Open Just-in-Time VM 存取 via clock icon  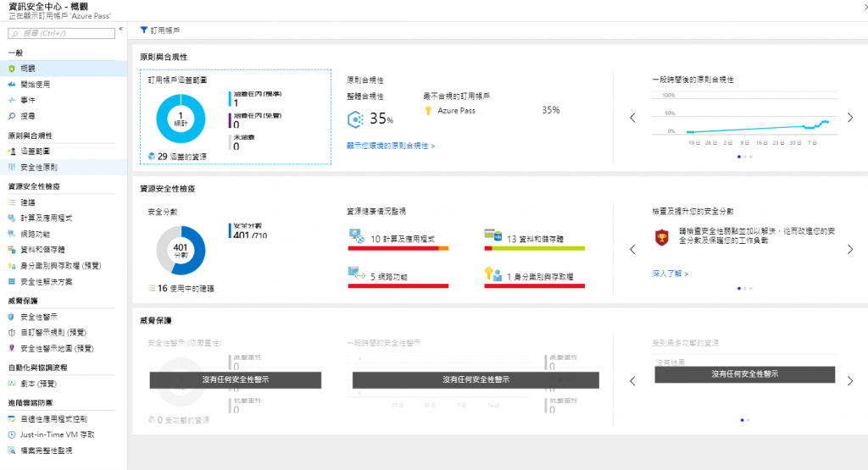[12, 434]
